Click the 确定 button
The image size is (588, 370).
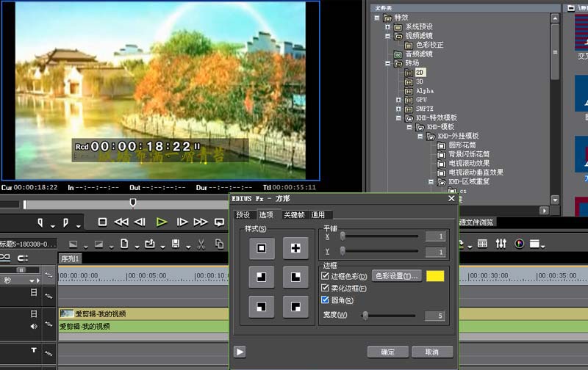click(x=388, y=352)
